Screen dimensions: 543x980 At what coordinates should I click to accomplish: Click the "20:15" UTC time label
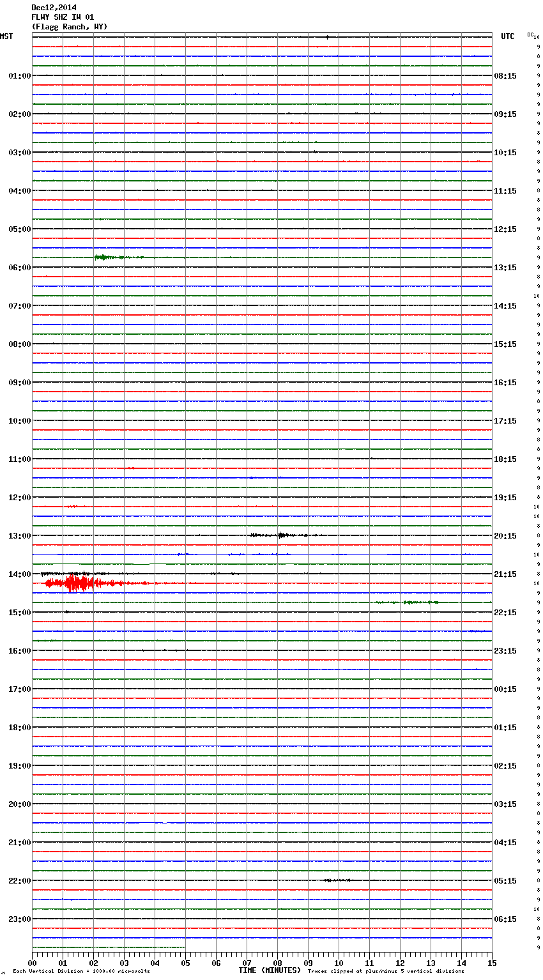(505, 536)
